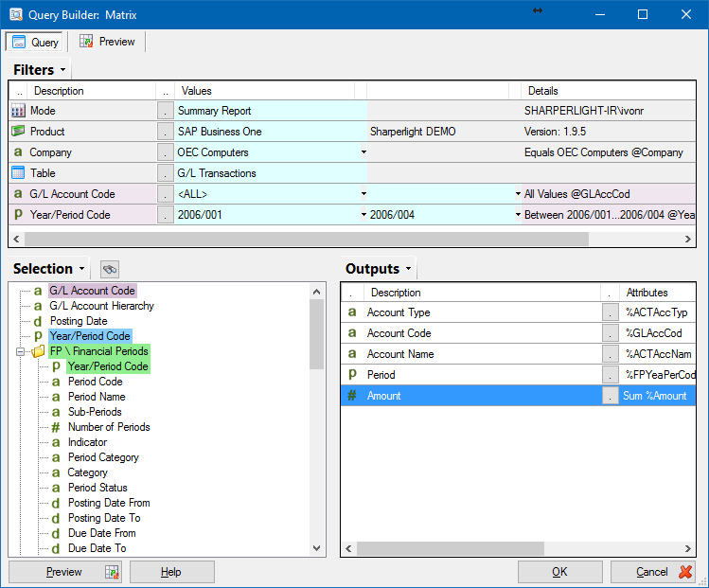Select the blue highlighted Year/Period Code item
Viewport: 709px width, 588px height.
90,336
